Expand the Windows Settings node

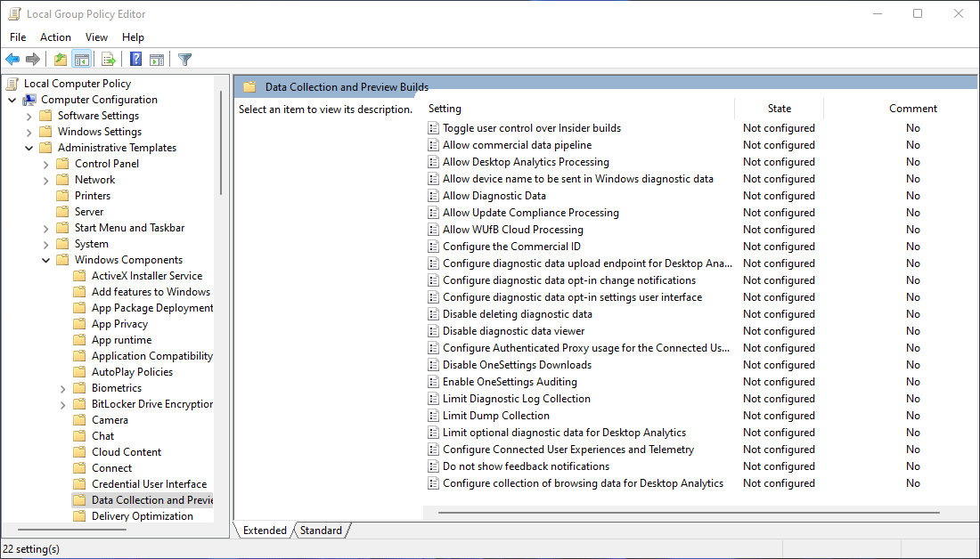pos(29,132)
